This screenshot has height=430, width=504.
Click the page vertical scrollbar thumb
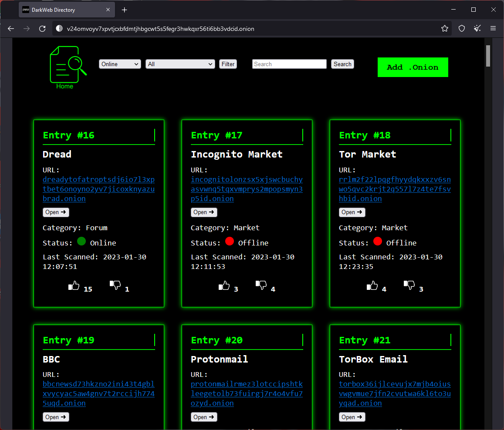488,56
